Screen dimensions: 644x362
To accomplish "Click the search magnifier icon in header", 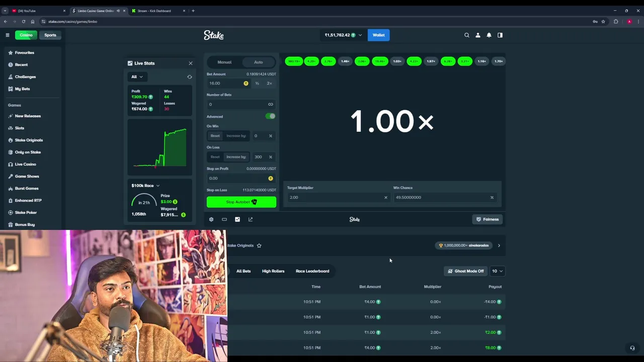I will coord(467,35).
